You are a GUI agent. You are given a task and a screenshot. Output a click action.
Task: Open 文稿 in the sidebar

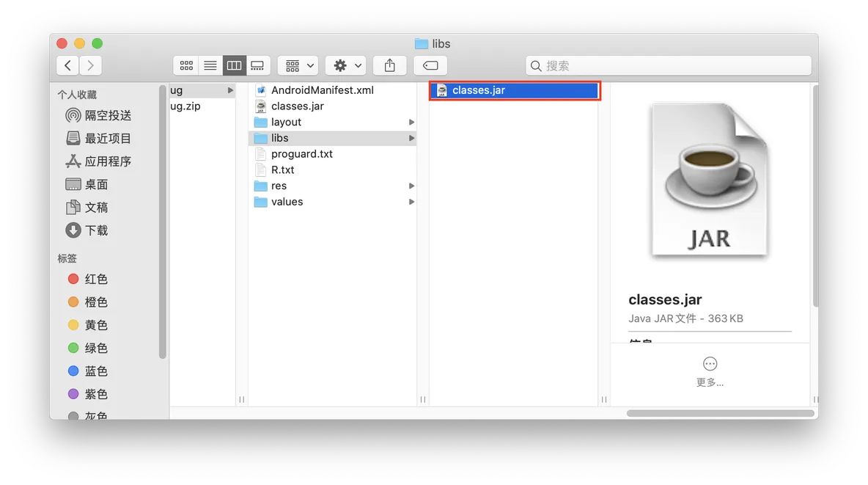click(x=87, y=208)
